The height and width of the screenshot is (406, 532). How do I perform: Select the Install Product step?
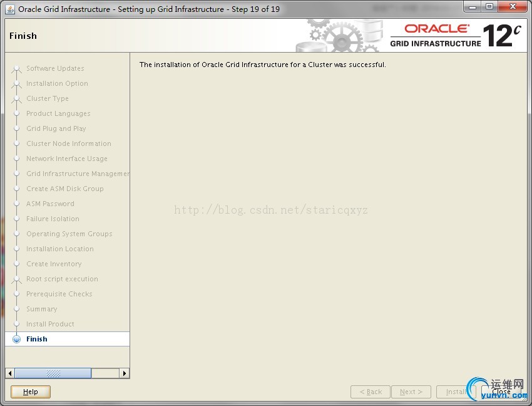point(50,324)
